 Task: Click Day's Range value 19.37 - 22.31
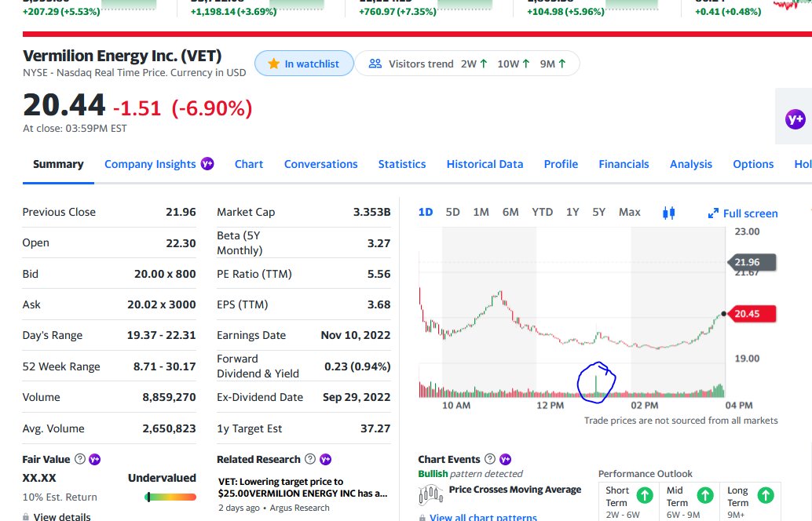(x=162, y=335)
